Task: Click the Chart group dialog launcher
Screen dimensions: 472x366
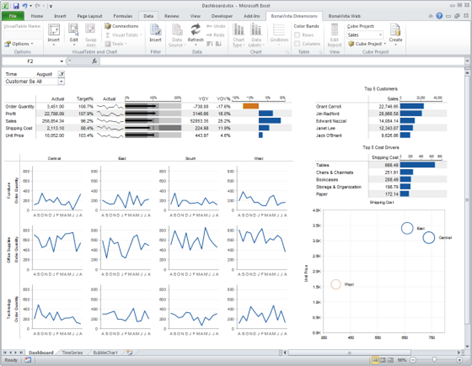Action: click(287, 52)
